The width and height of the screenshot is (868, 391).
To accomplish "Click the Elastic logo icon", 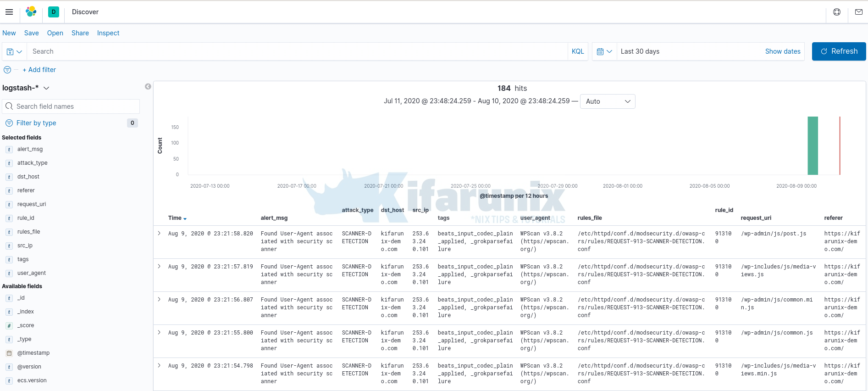I will click(31, 12).
